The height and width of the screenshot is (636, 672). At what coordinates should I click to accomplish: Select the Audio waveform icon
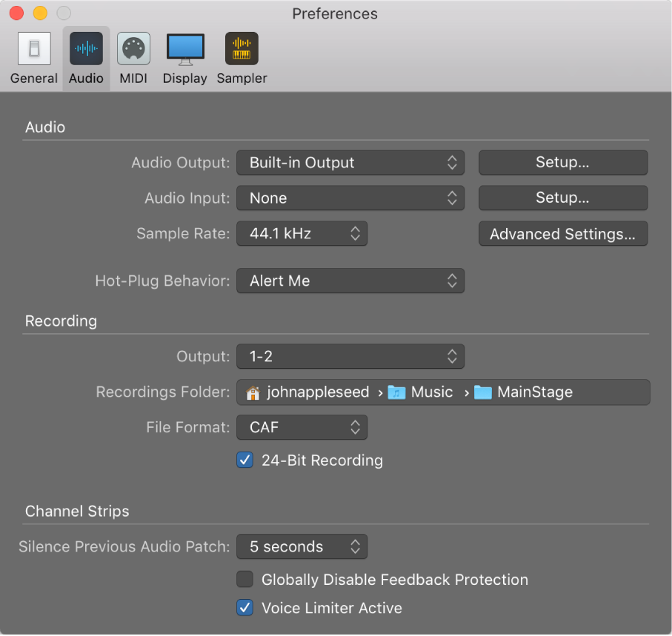point(86,48)
